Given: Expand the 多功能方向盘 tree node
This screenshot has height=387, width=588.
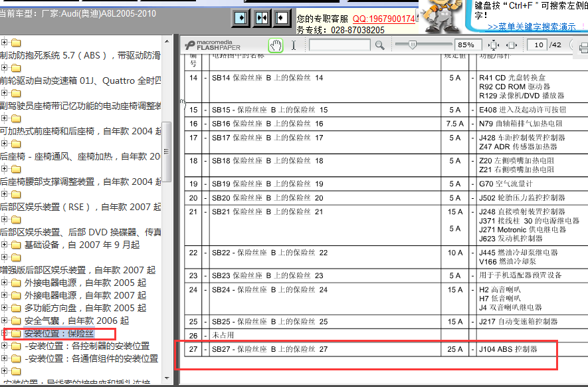Looking at the screenshot, I should [x=4, y=307].
